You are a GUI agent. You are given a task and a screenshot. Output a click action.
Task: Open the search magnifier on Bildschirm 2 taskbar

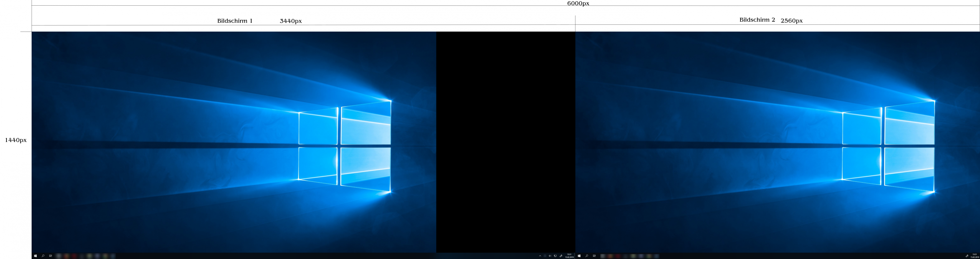click(x=587, y=256)
